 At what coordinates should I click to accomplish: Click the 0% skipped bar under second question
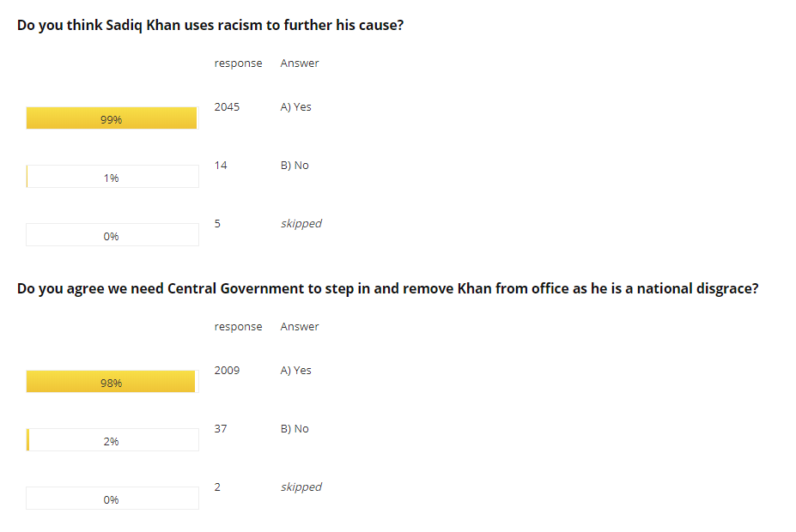pos(112,498)
